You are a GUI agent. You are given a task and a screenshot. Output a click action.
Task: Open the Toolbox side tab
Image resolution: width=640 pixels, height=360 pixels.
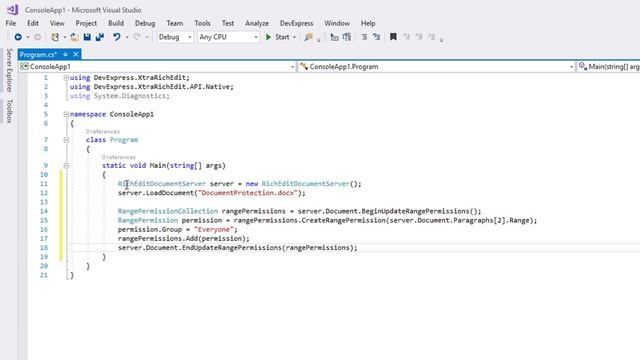click(9, 111)
